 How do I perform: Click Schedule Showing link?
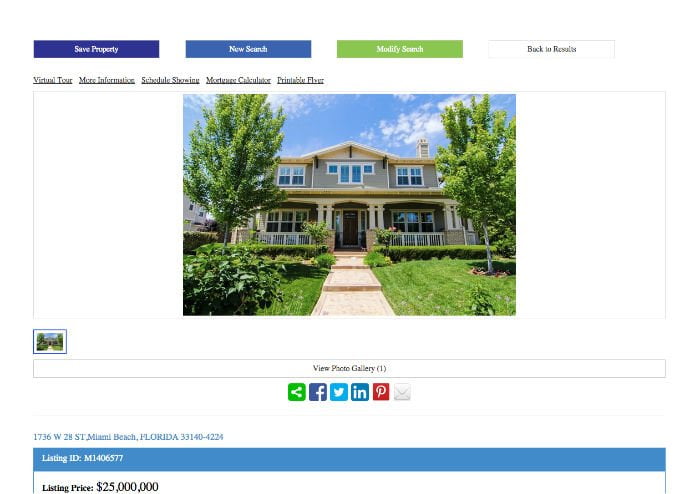(171, 80)
